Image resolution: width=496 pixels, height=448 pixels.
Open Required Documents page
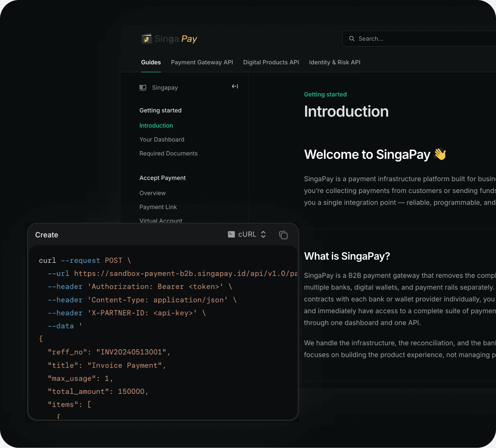(x=168, y=153)
